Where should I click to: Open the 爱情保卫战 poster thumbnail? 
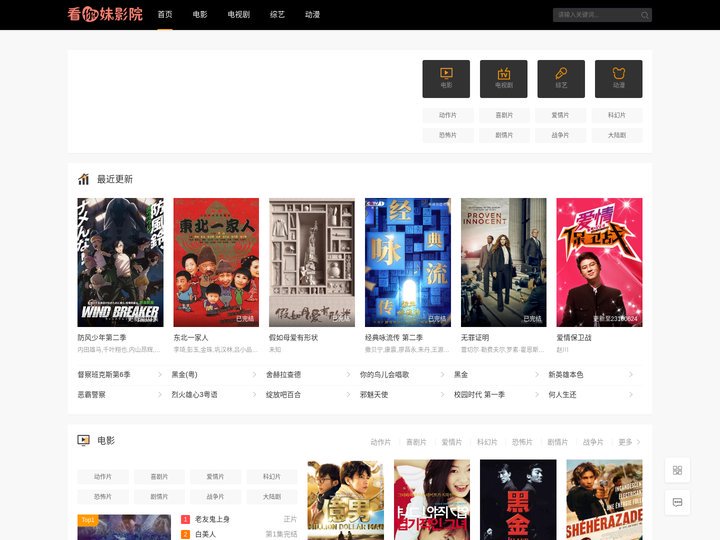(599, 262)
